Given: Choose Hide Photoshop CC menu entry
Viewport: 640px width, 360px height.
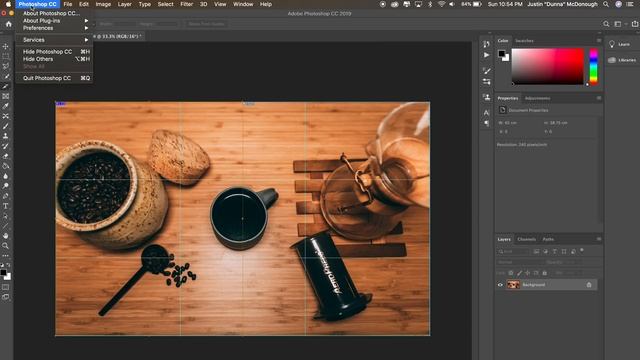Looking at the screenshot, I should pos(54,51).
